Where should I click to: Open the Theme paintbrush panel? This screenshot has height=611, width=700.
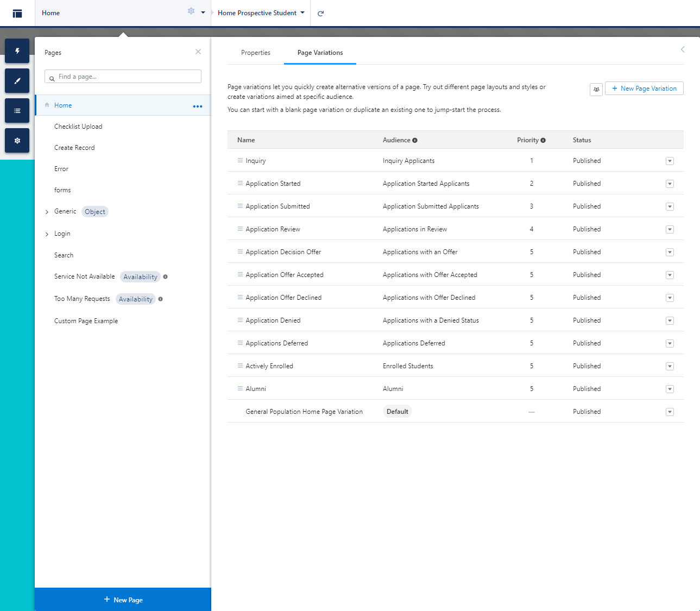[x=17, y=81]
